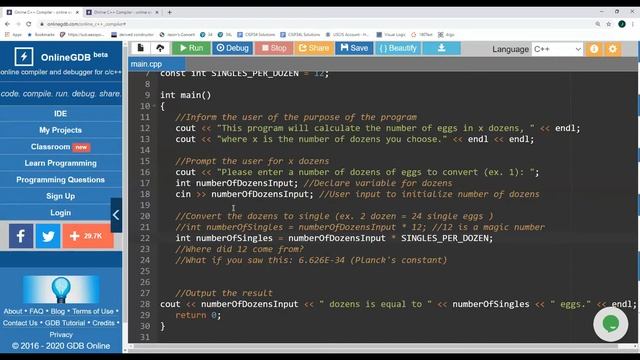Open the Blog footer link
Screen dimensions: 640x360
coord(58,311)
